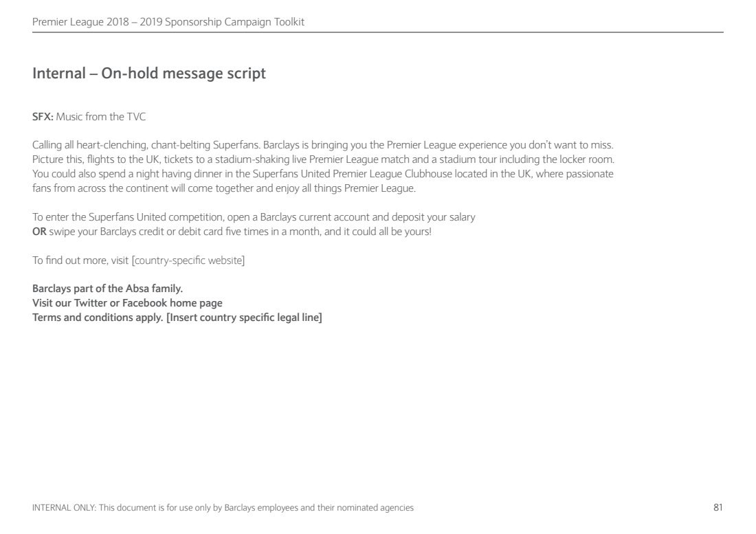Click the line starting "Calling all heart-clenching"
This screenshot has width=756, height=534.
pyautogui.click(x=322, y=146)
